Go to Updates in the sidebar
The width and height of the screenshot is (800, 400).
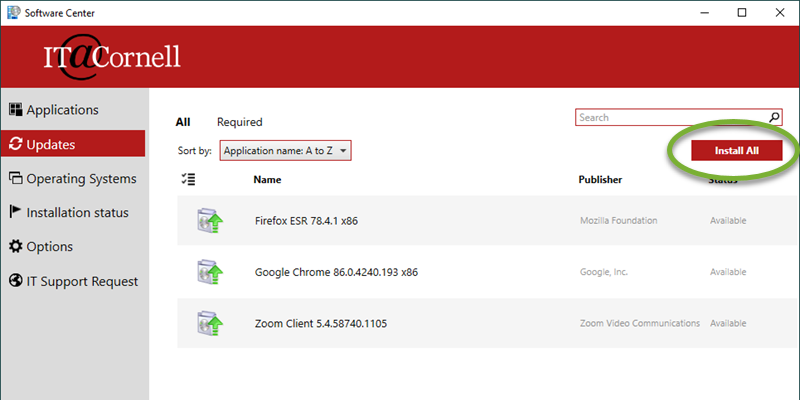[50, 144]
